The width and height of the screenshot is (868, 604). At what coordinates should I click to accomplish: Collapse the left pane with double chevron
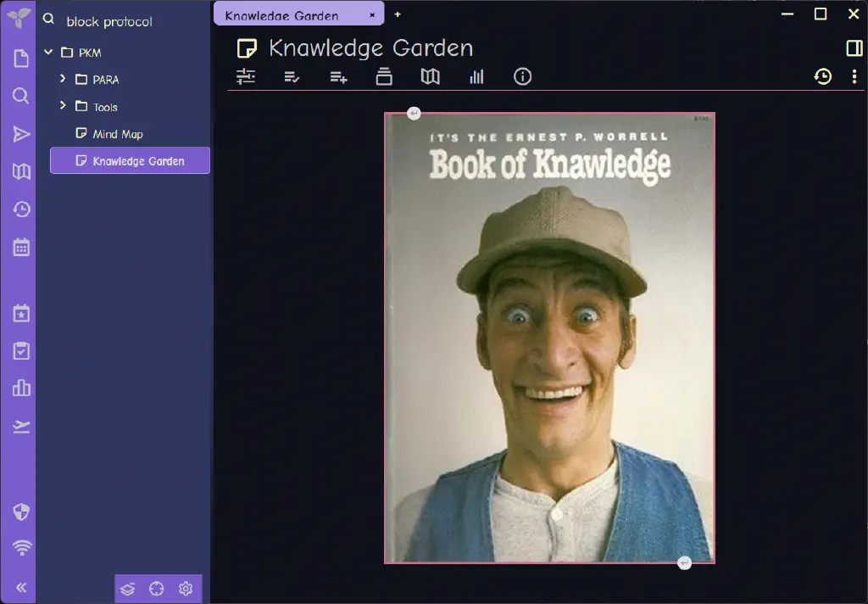pyautogui.click(x=21, y=587)
